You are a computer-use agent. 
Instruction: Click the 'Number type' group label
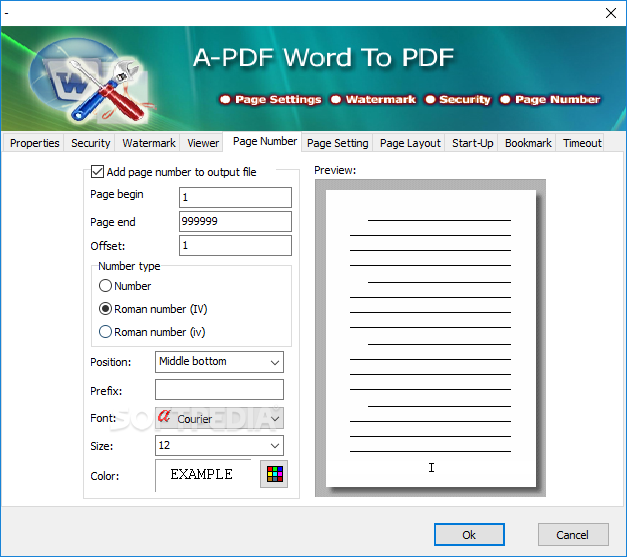[129, 266]
